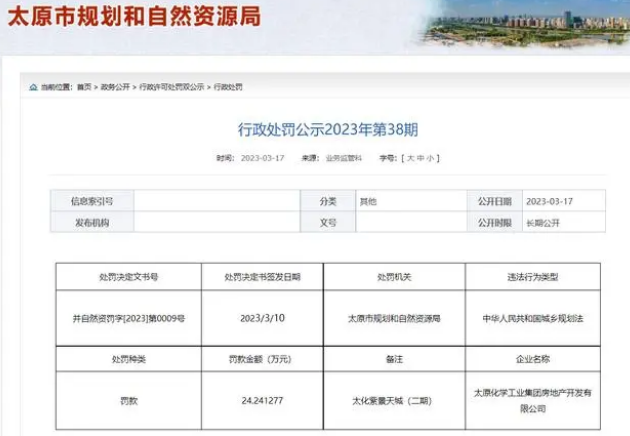Screen dimensions: 630x436
Task: Set font size to 大 (large)
Action: coord(411,158)
